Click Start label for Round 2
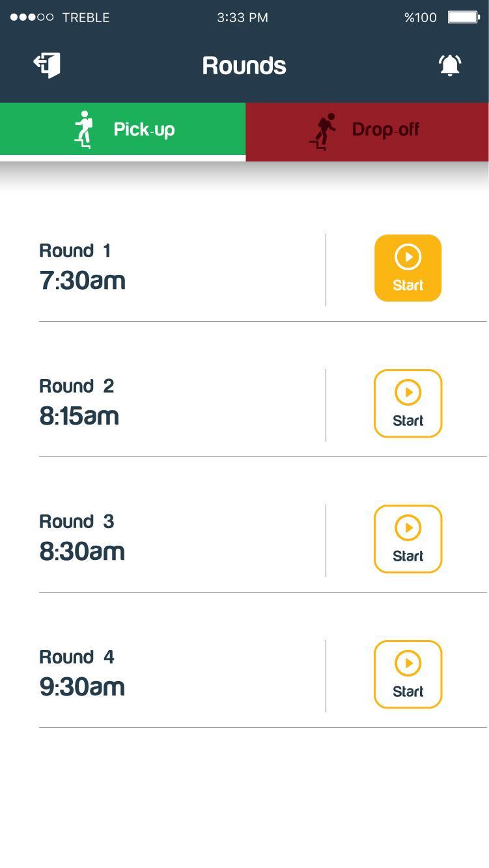 pyautogui.click(x=408, y=421)
